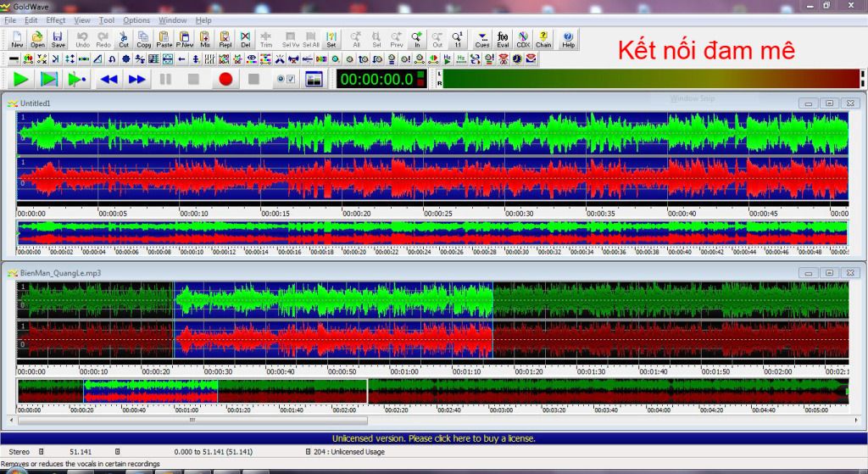868x474 pixels.
Task: Cut the selection using the Cut scissors icon
Action: pos(124,39)
